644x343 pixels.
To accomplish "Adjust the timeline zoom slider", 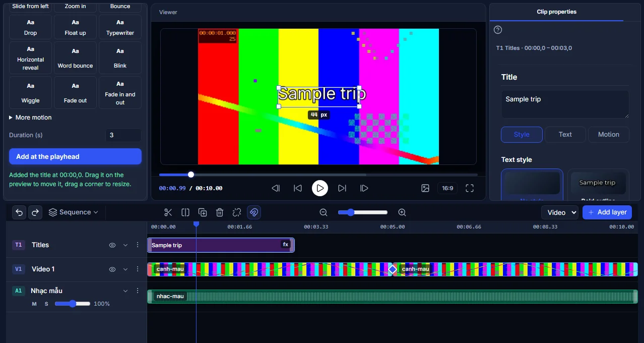I will click(x=363, y=212).
